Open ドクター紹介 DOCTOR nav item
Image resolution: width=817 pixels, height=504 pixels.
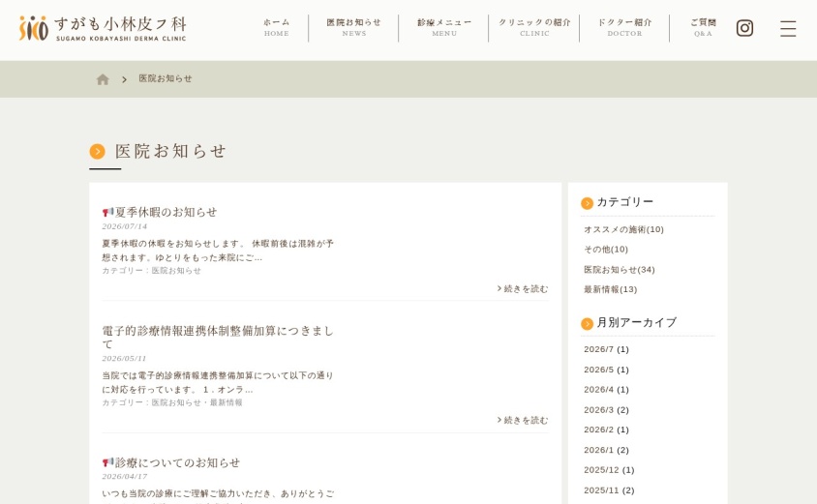(624, 28)
